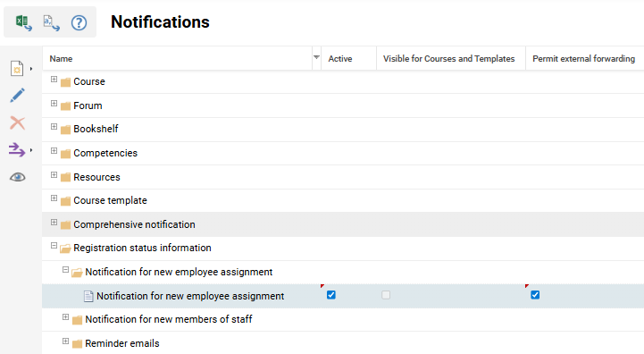
Task: Click the Forum folder icon
Action: click(65, 106)
